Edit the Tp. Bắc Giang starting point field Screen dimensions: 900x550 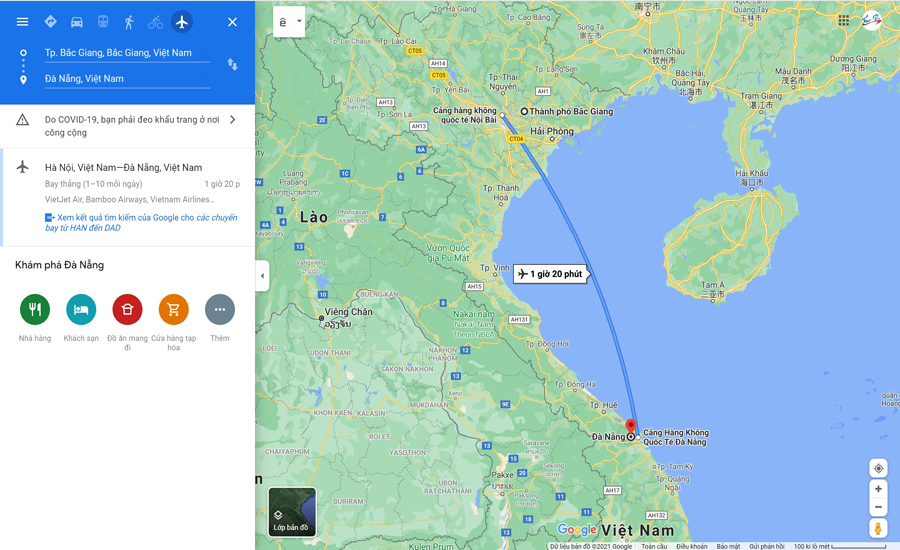[127, 53]
